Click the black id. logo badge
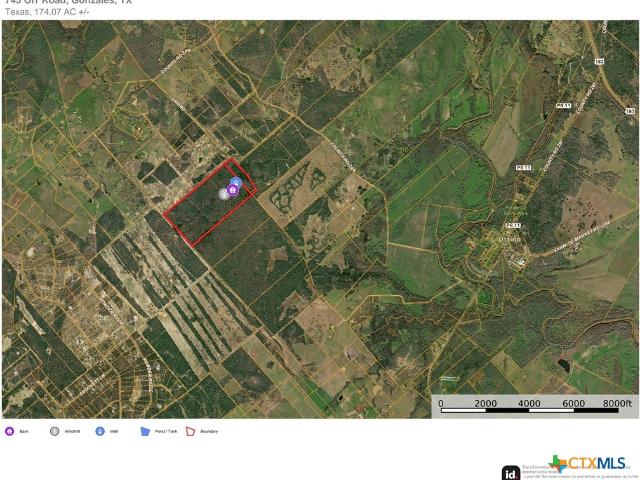The height and width of the screenshot is (480, 640). coord(511,473)
